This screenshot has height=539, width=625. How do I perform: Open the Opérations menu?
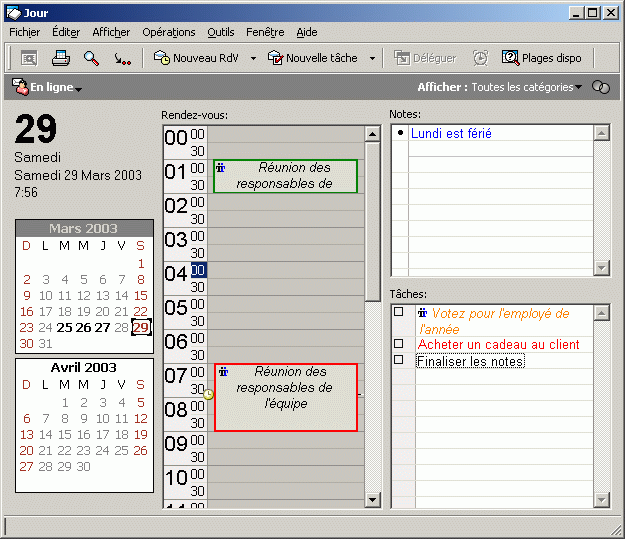(169, 32)
